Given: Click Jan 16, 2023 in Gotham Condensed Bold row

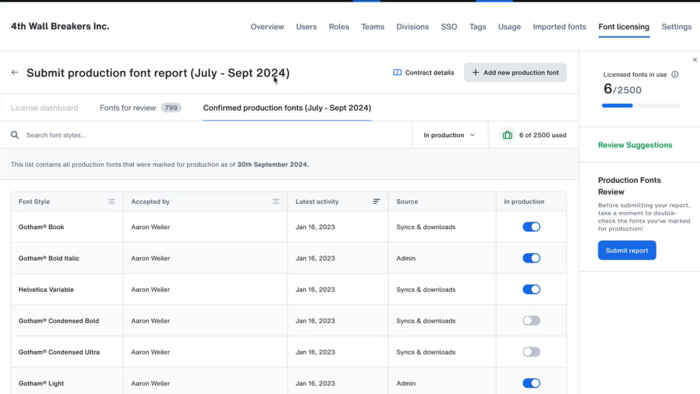Looking at the screenshot, I should 315,320.
